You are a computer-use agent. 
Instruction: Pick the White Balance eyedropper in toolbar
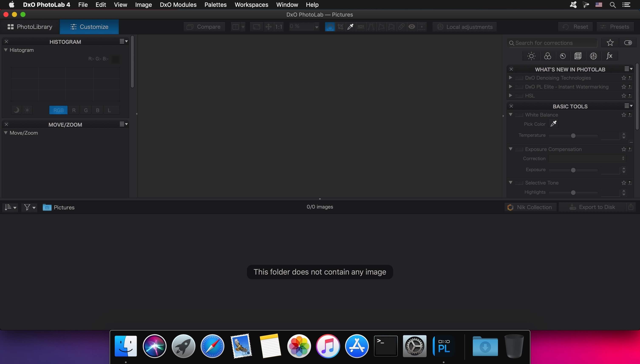tap(350, 27)
